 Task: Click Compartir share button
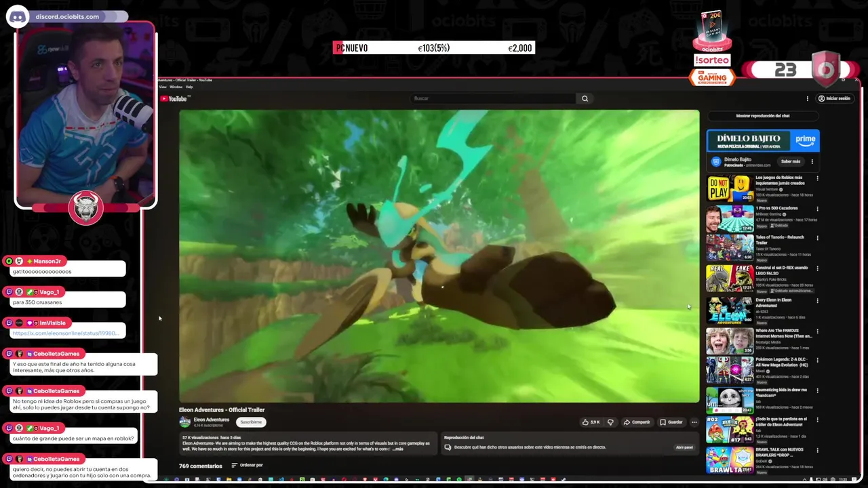point(637,422)
